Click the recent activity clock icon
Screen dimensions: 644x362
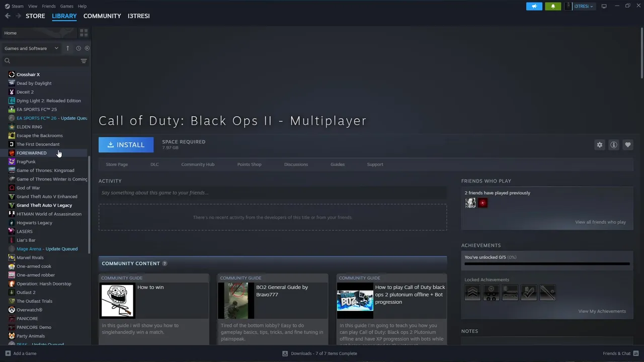click(78, 48)
